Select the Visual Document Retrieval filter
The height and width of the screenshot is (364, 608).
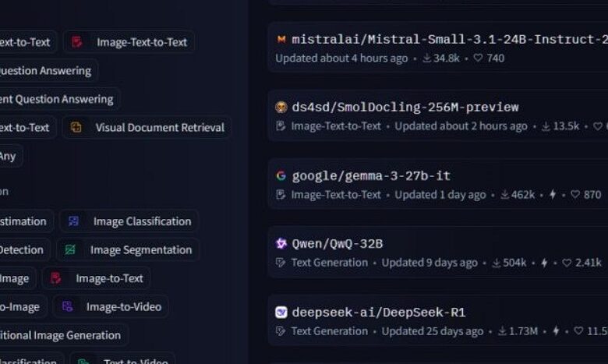[x=147, y=128]
